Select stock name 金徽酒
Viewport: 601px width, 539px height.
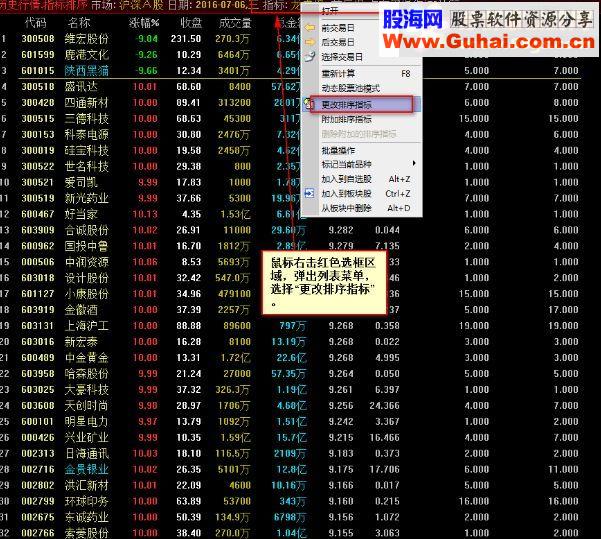[x=81, y=310]
